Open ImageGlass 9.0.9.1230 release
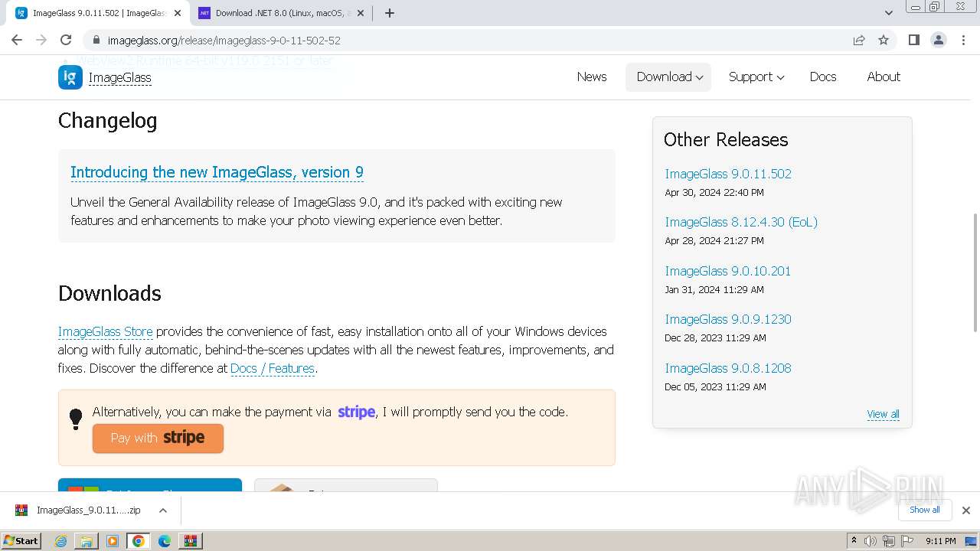 pos(728,319)
